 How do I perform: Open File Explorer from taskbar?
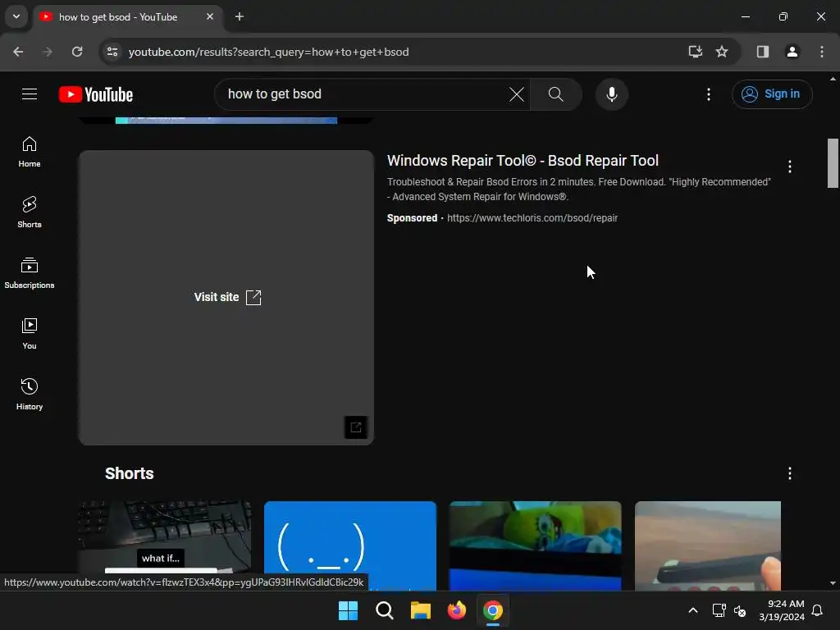[421, 610]
